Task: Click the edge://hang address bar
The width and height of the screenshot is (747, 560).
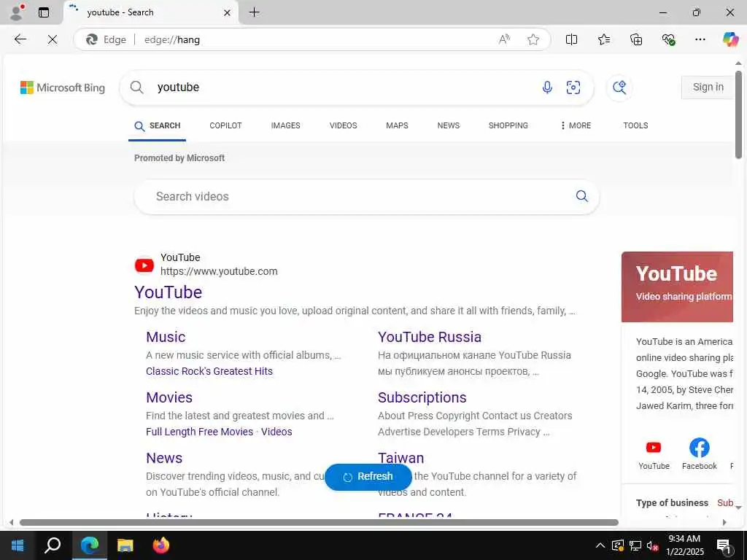Action: (x=312, y=39)
